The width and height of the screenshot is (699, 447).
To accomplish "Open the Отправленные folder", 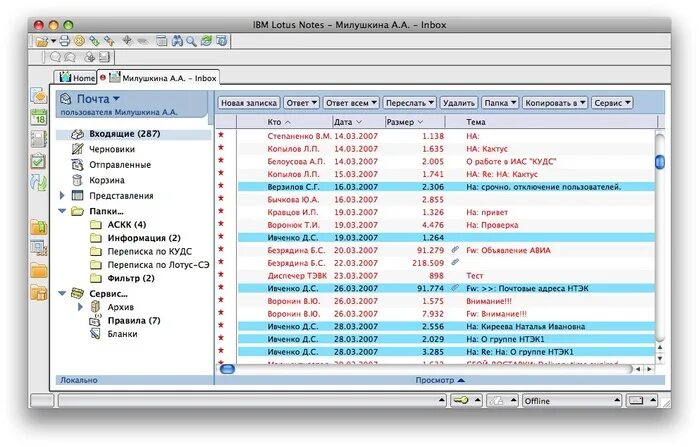I will pos(120,165).
